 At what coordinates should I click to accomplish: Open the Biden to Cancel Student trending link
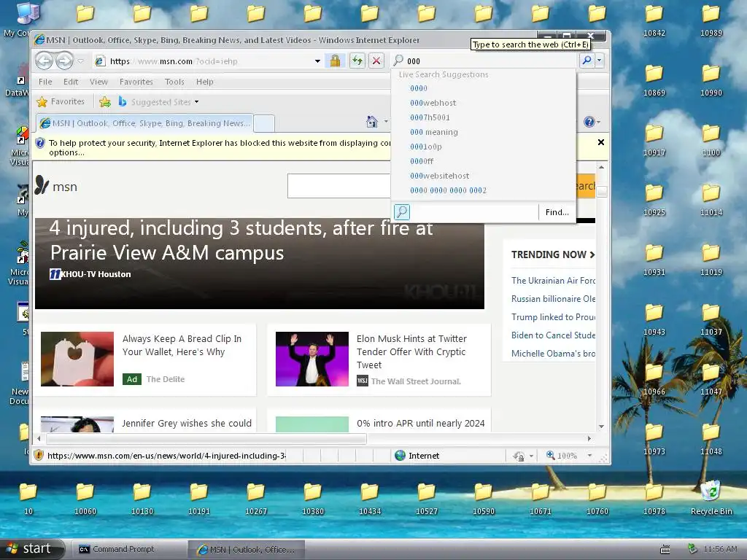point(553,335)
